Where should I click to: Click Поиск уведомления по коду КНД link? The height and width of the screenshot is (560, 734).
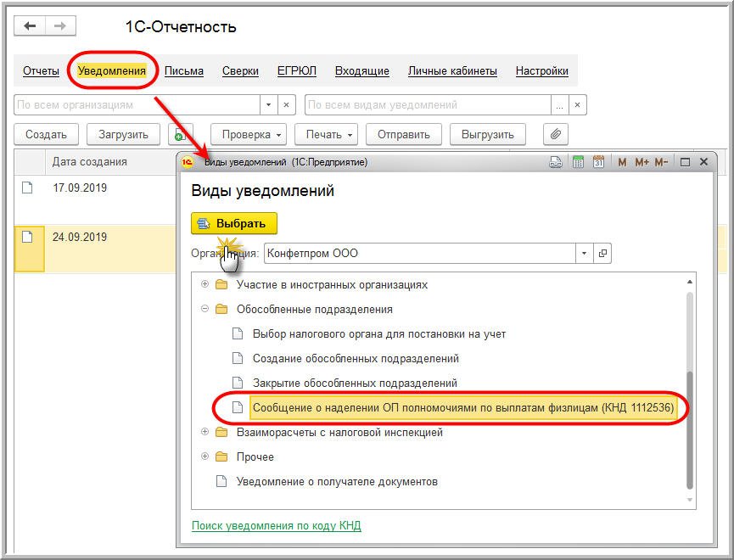click(276, 526)
